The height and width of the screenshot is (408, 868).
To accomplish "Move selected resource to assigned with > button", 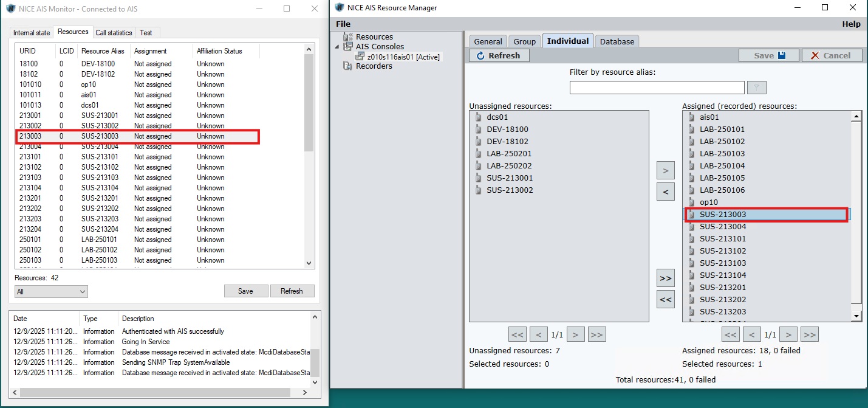I will 666,170.
